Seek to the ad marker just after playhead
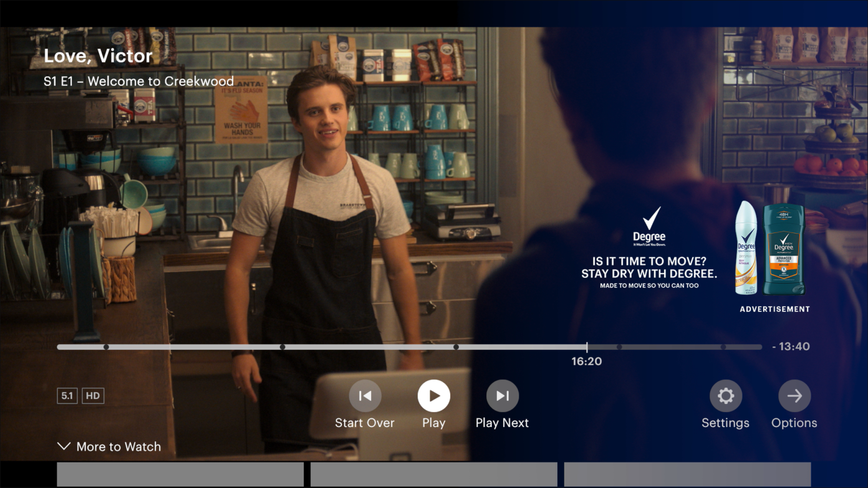 [619, 347]
